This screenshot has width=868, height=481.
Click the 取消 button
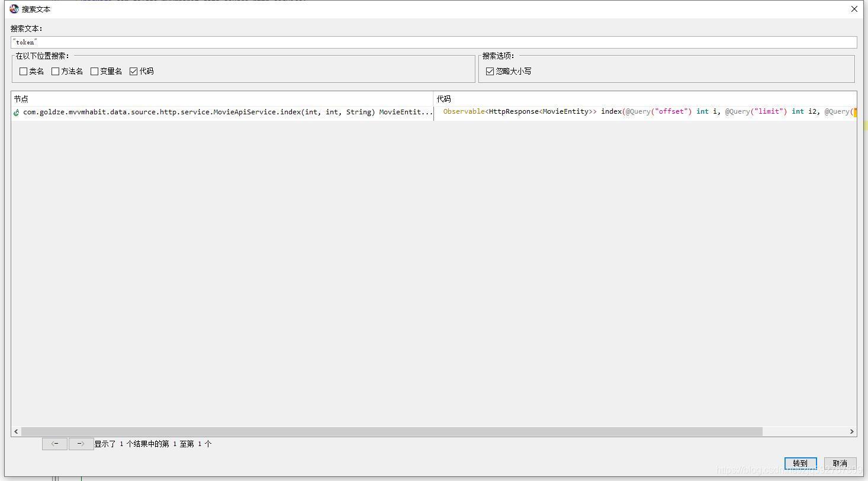click(x=840, y=463)
